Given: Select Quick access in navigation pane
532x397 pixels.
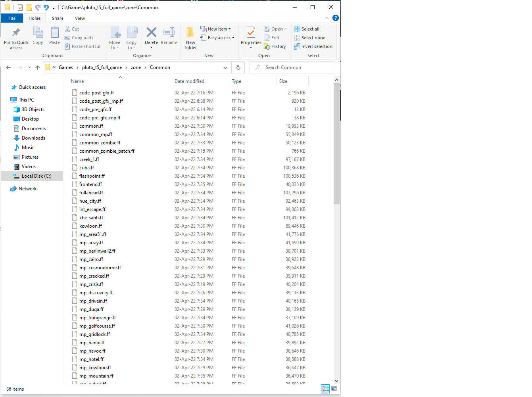Looking at the screenshot, I should pos(32,87).
